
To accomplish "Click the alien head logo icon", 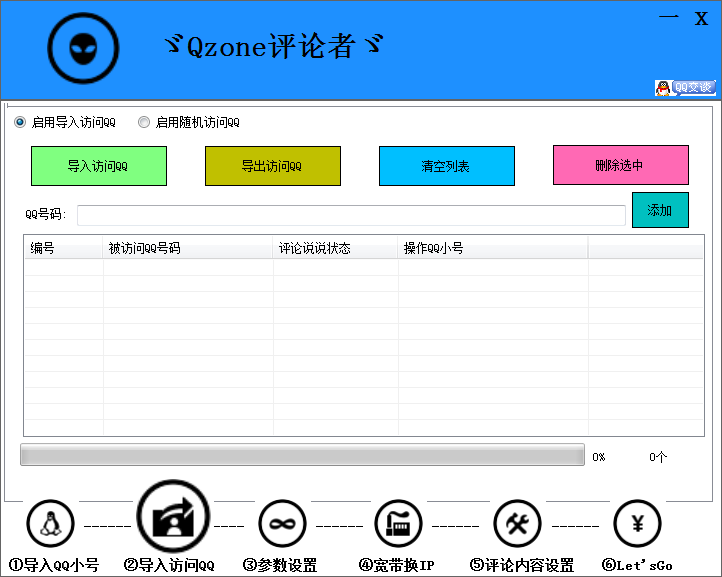I will point(83,48).
